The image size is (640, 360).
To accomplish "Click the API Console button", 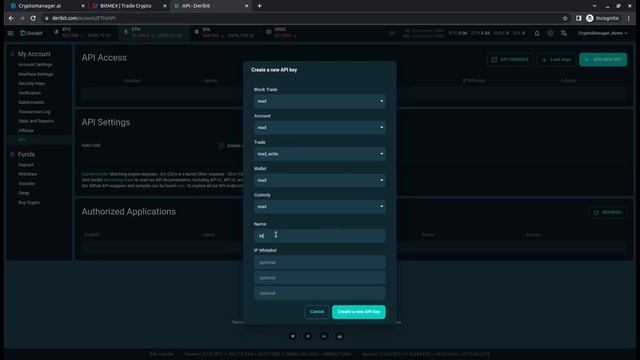I will pyautogui.click(x=510, y=60).
